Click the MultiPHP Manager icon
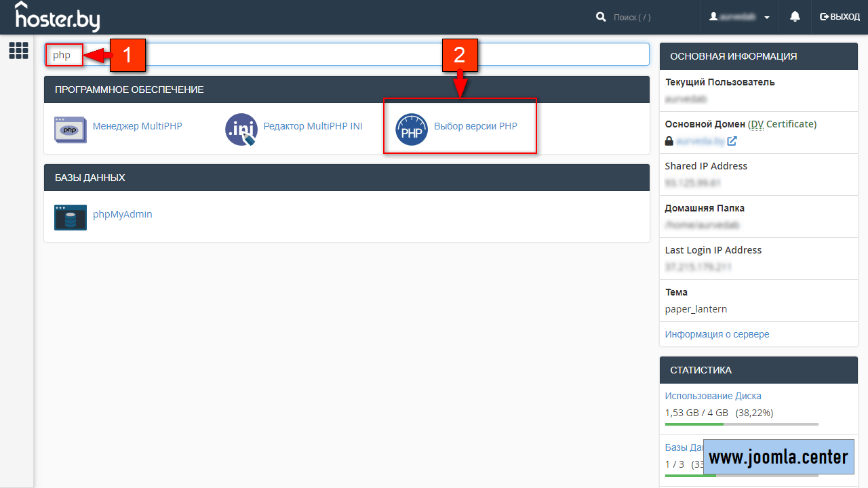 tap(71, 129)
